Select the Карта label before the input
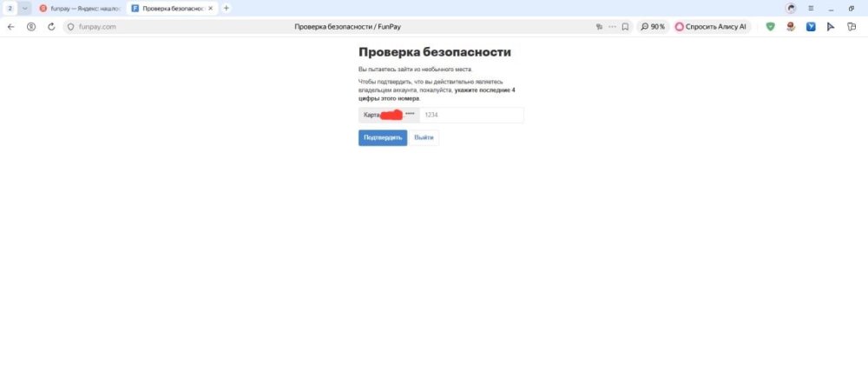 click(x=372, y=115)
